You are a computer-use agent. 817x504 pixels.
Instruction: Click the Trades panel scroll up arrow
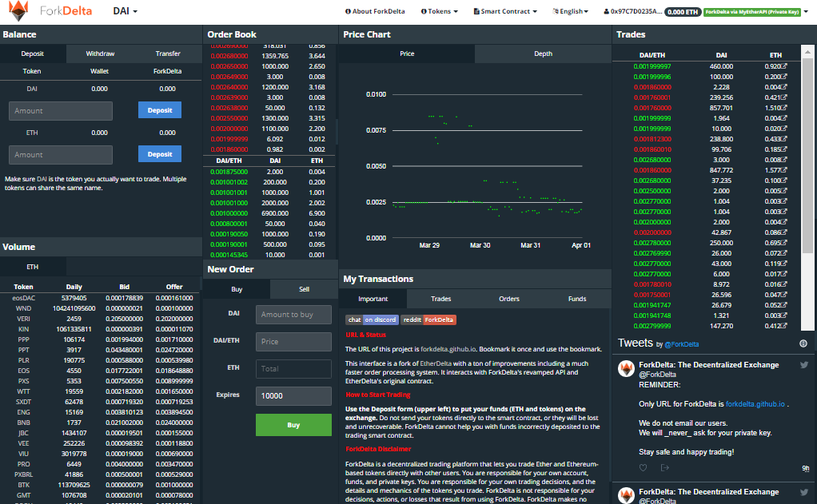[x=807, y=52]
